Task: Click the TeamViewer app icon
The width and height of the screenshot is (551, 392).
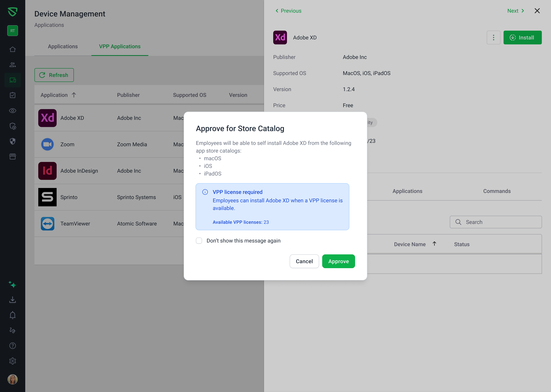Action: [47, 224]
